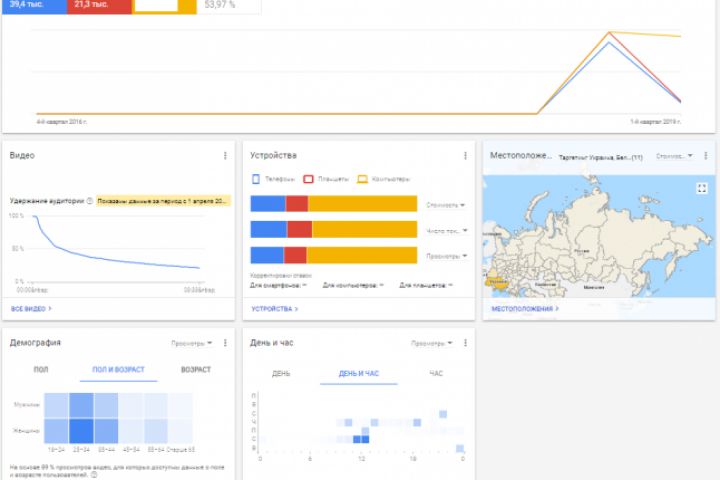Switch to the ПОЛ demographics tab
720x480 pixels.
(x=41, y=369)
